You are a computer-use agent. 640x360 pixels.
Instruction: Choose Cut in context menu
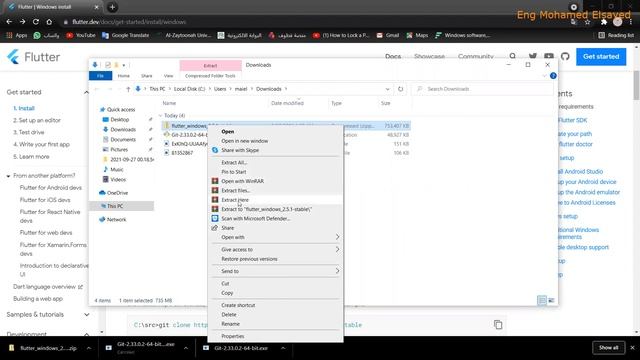pyautogui.click(x=225, y=284)
